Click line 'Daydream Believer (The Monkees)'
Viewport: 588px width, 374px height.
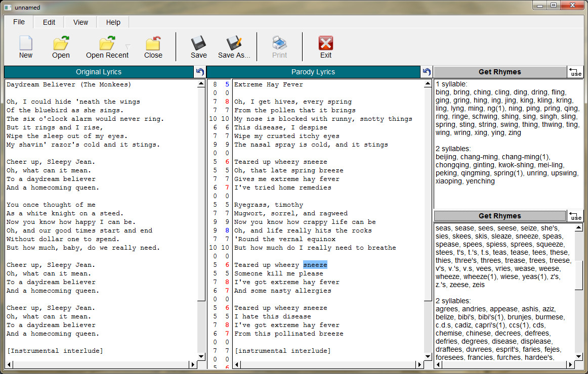69,84
